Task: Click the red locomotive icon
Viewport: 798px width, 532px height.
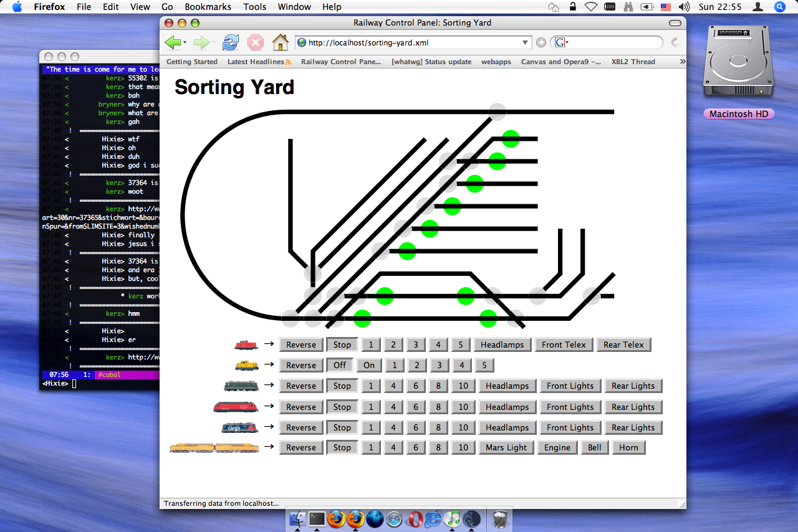Action: tap(246, 344)
